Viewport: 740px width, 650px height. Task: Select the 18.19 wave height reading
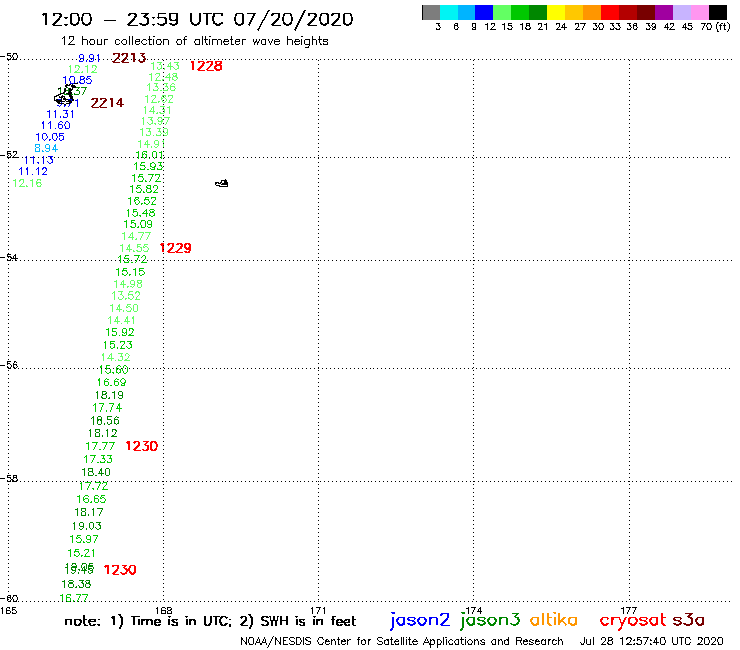click(x=109, y=395)
